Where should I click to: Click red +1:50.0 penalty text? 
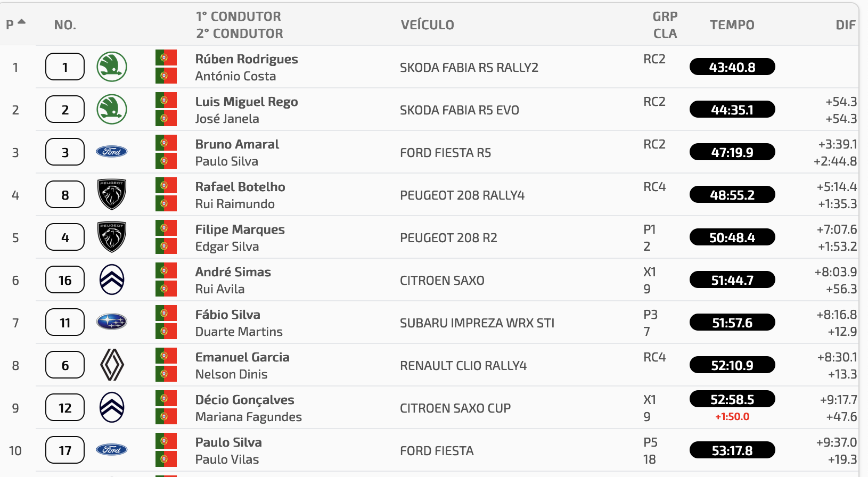click(732, 417)
